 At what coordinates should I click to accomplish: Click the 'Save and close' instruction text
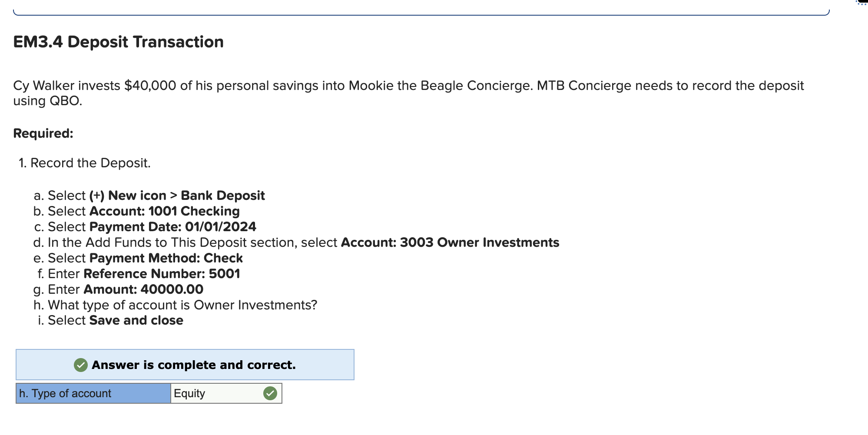136,320
